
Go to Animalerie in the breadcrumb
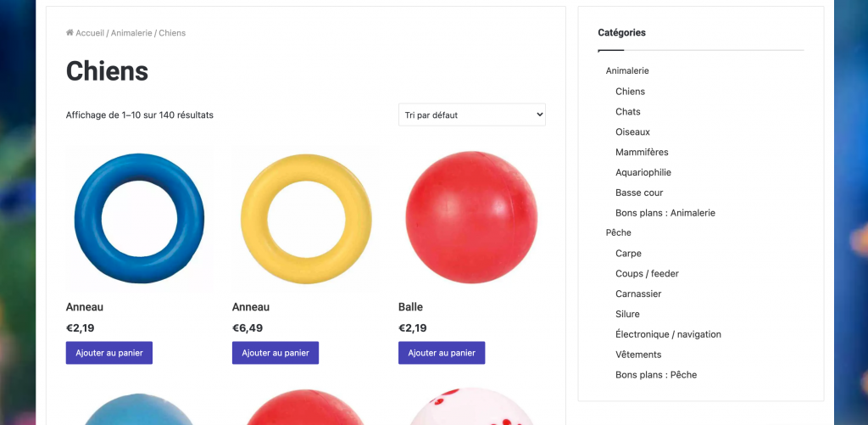pos(131,33)
